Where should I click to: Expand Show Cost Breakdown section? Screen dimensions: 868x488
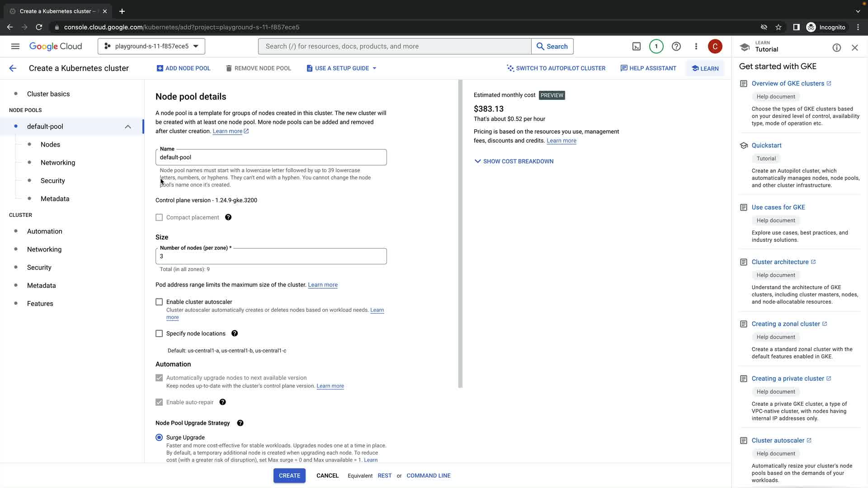tap(514, 161)
